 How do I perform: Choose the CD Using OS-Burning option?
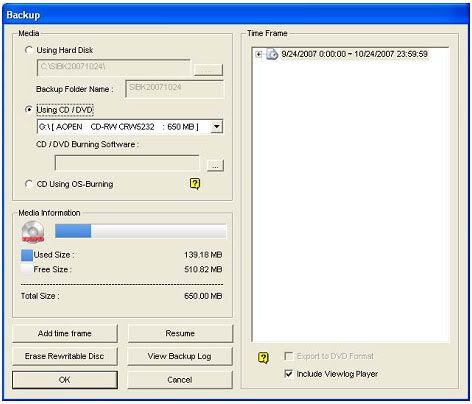pyautogui.click(x=29, y=184)
